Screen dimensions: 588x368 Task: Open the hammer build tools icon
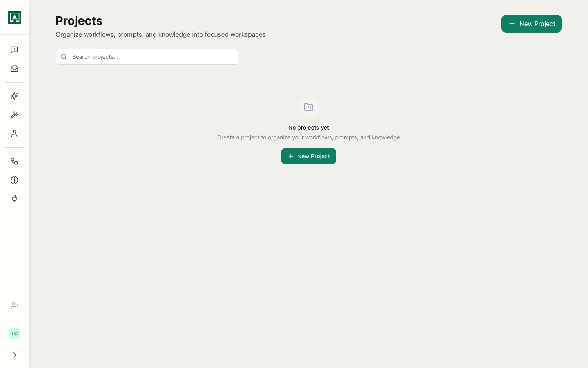(x=14, y=115)
